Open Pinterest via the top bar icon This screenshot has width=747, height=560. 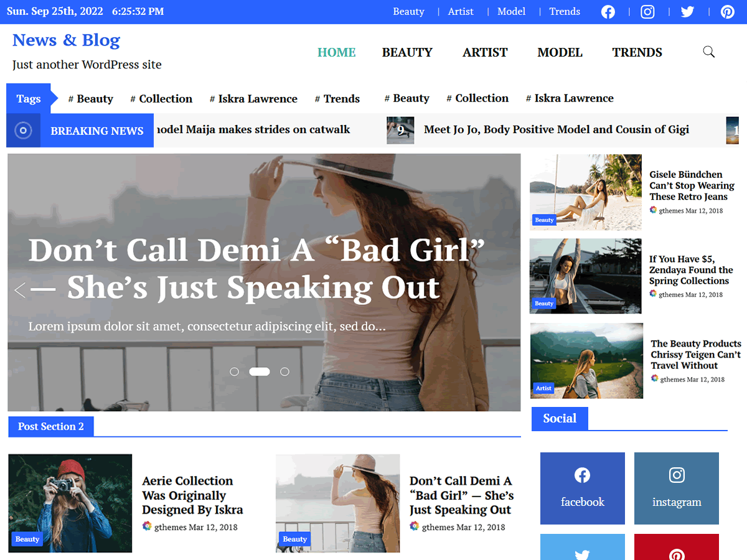pos(727,11)
